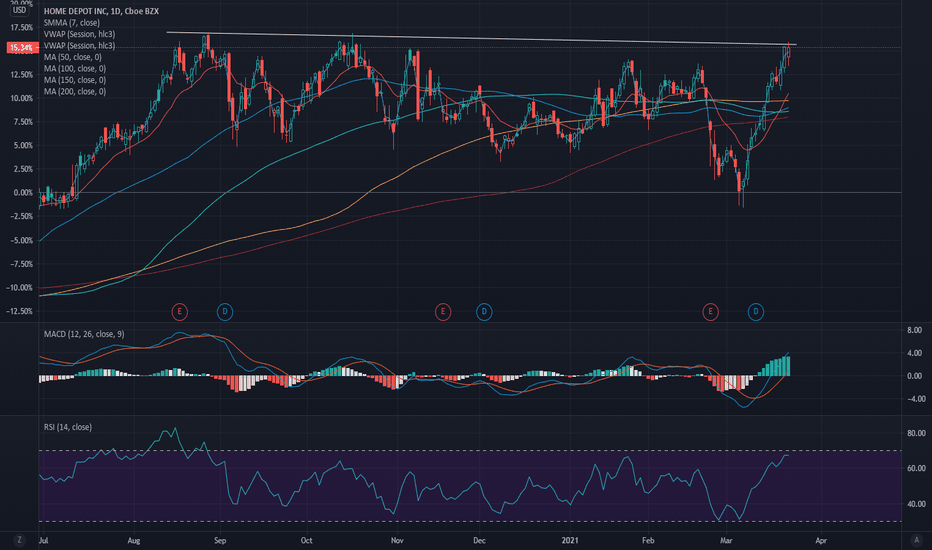The width and height of the screenshot is (932, 550).
Task: Click the Oct label on the time axis
Action: pyautogui.click(x=306, y=540)
